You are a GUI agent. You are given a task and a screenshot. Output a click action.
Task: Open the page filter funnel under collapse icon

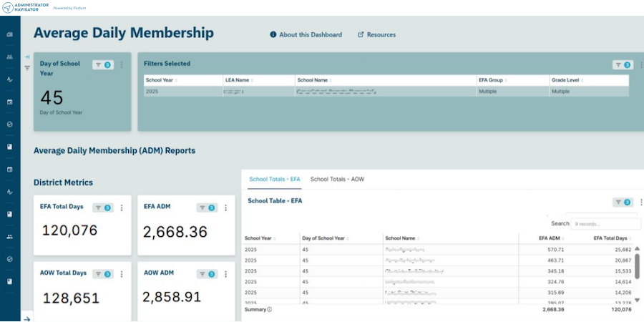pos(27,68)
